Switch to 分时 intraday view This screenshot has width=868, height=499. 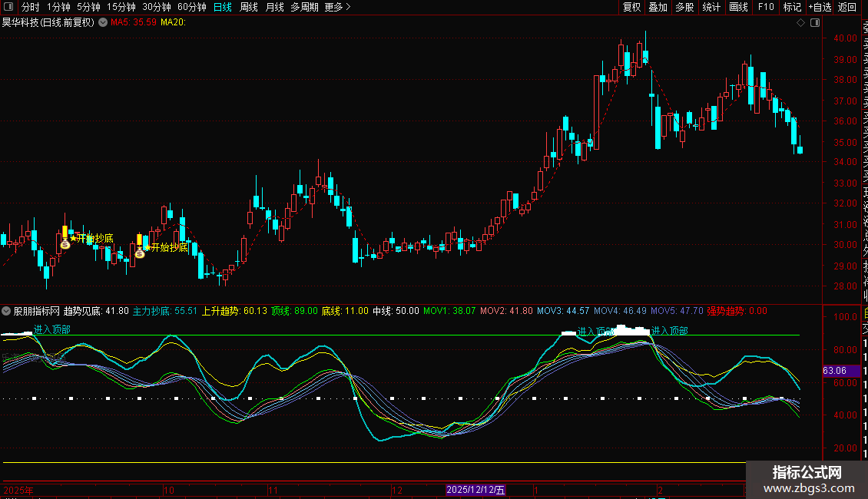click(31, 7)
